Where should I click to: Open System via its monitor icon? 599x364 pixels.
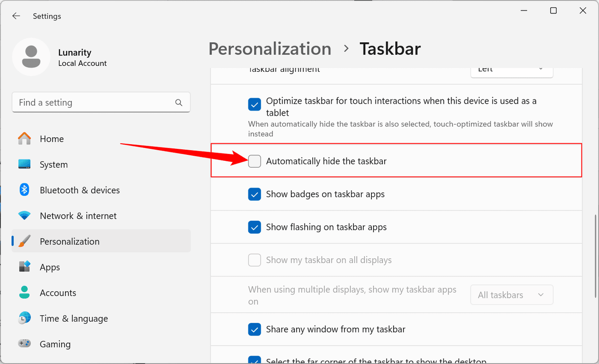coord(24,164)
